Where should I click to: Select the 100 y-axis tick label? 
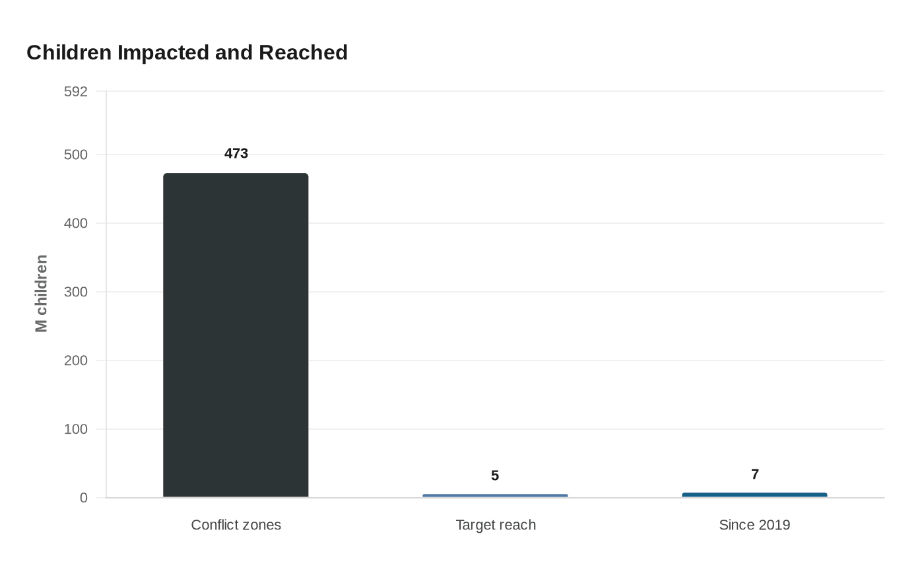coord(76,429)
